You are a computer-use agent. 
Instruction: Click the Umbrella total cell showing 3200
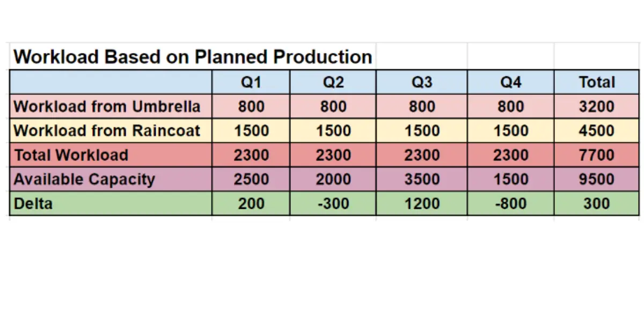pos(596,106)
